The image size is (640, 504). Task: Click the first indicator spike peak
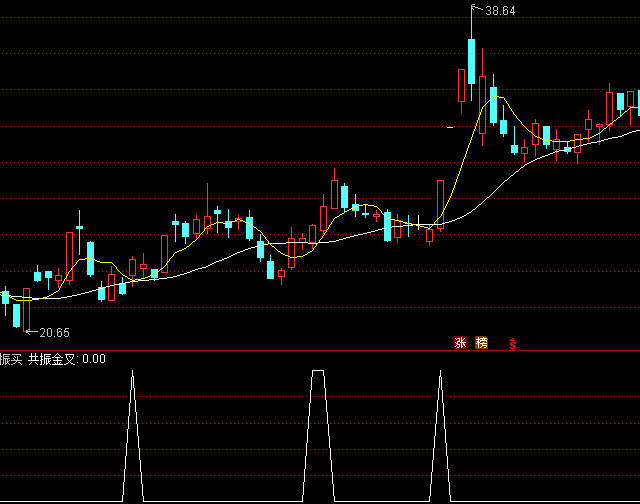tap(133, 371)
